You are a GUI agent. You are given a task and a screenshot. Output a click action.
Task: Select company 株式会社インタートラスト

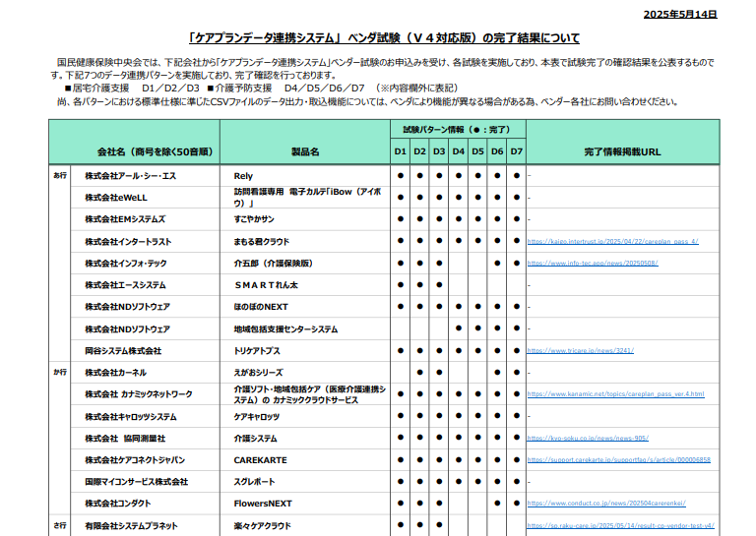128,241
